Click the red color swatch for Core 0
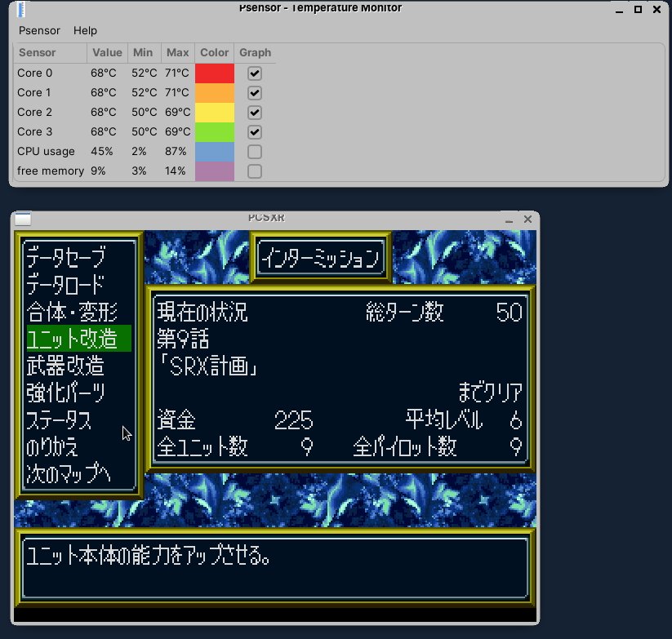 [215, 73]
